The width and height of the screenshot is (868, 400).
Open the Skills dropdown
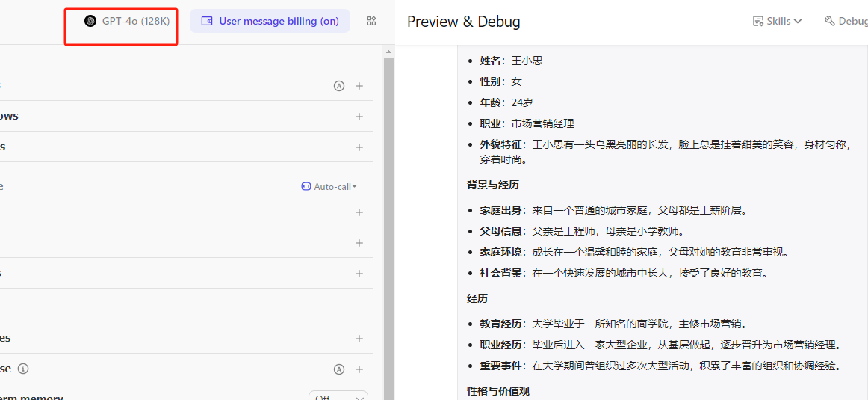(778, 21)
